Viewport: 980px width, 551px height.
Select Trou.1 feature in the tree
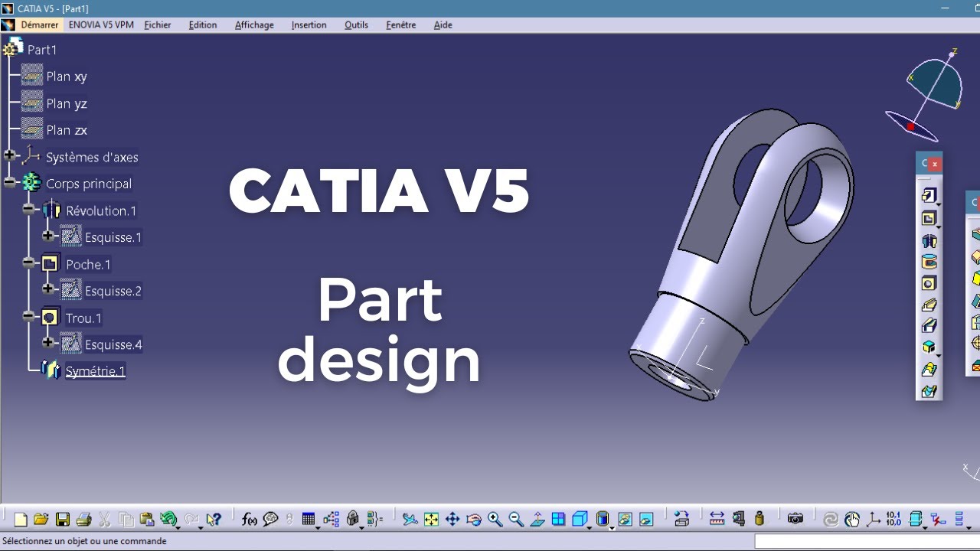(83, 318)
